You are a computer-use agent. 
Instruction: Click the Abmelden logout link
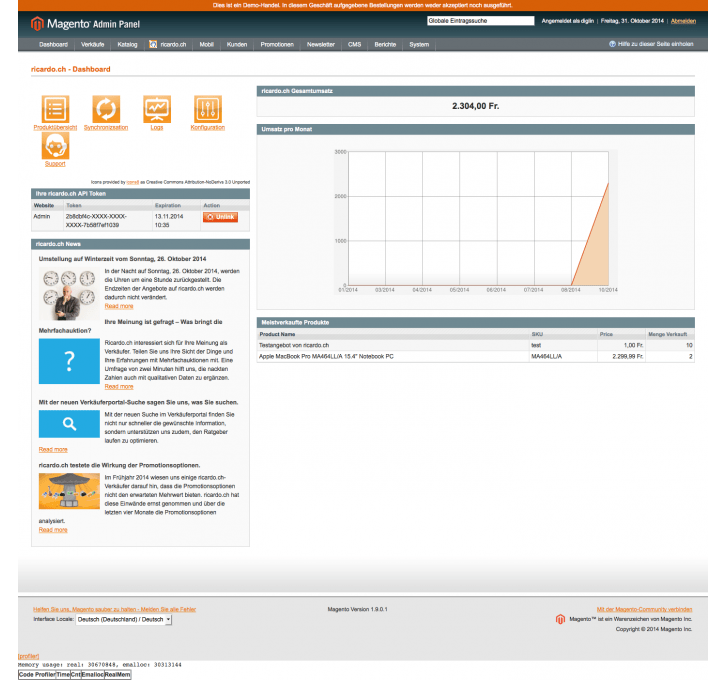click(x=683, y=21)
